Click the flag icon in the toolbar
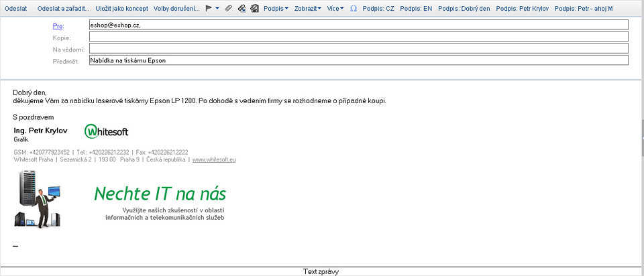The image size is (644, 276). pyautogui.click(x=209, y=9)
